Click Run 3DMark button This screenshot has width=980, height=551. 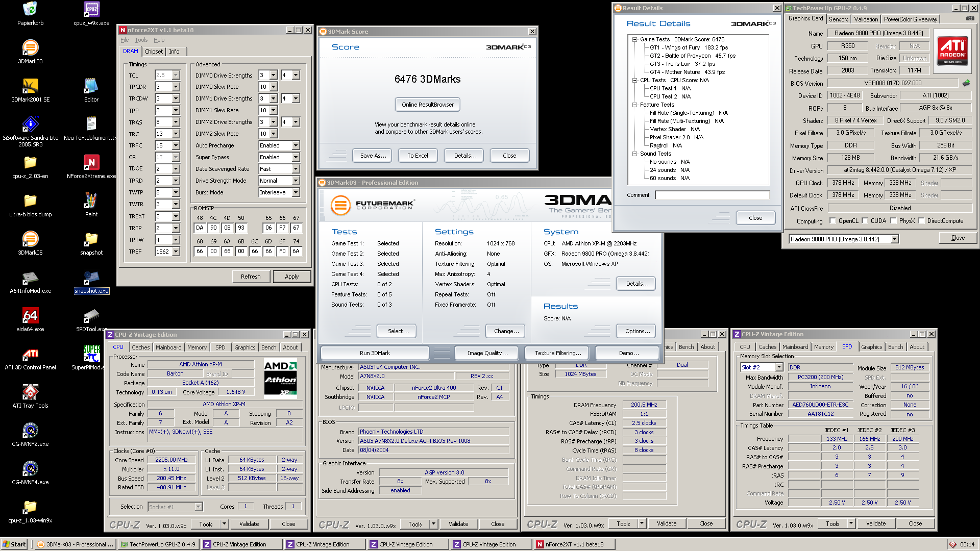pyautogui.click(x=375, y=353)
